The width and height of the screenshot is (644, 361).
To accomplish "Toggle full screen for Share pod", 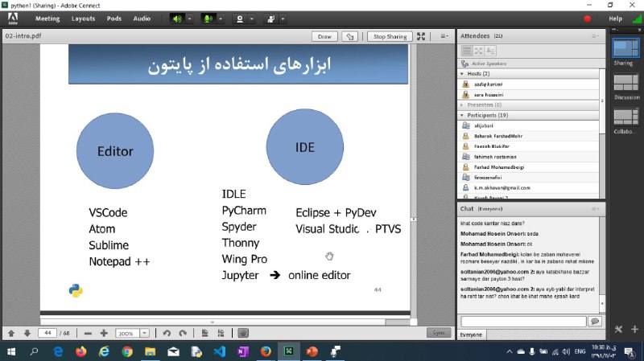I will coord(421,36).
